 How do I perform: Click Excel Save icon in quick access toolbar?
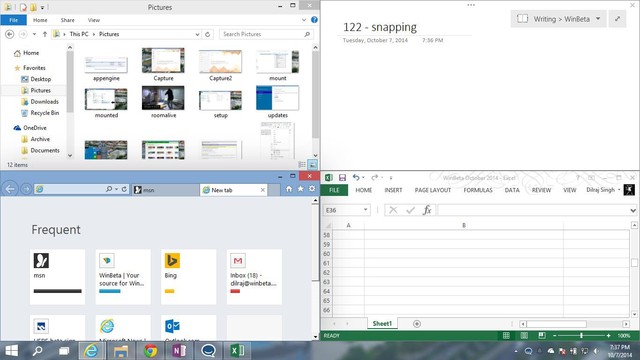(x=342, y=178)
